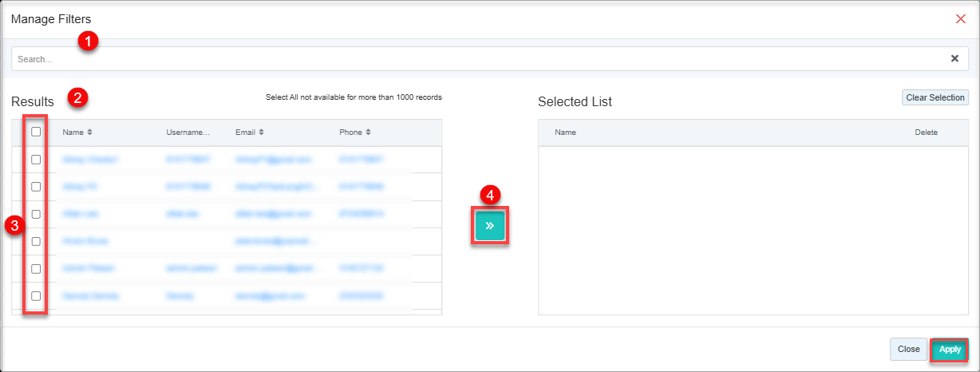Sort results by Name column arrows
The height and width of the screenshot is (372, 980).
pos(90,133)
